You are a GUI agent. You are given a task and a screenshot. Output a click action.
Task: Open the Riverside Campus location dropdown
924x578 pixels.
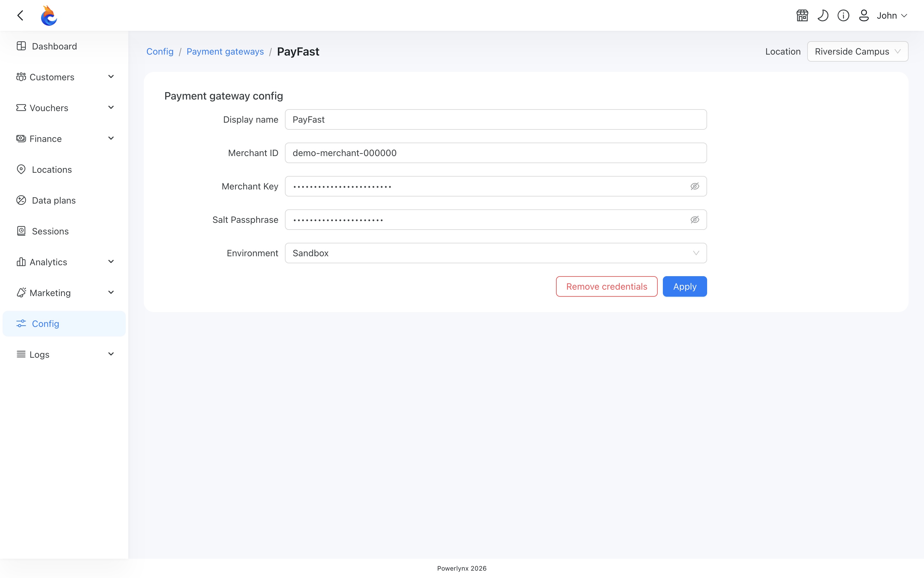(x=858, y=51)
